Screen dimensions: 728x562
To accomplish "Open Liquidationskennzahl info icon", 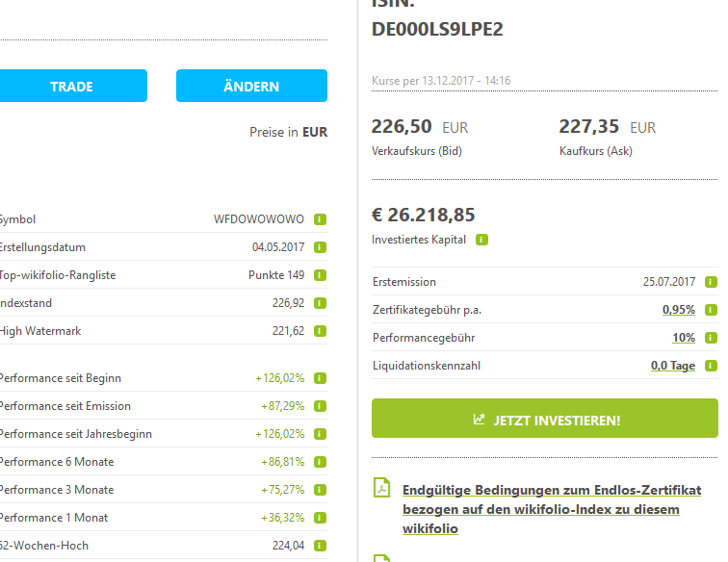I will pyautogui.click(x=711, y=366).
